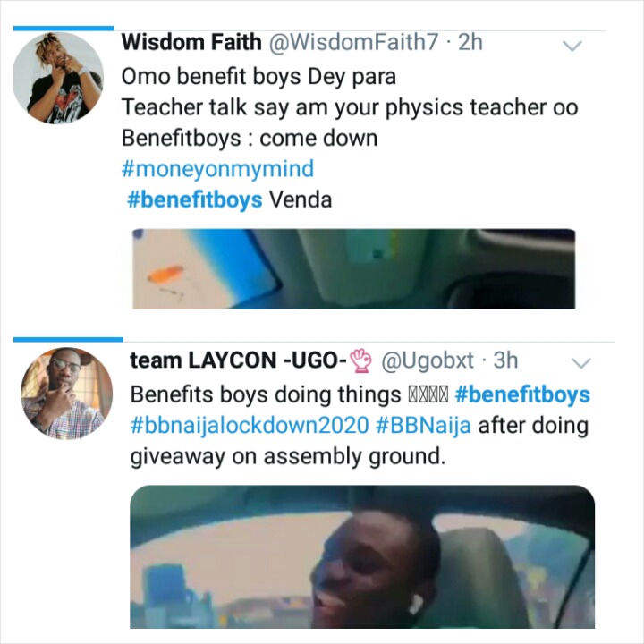Image resolution: width=644 pixels, height=644 pixels.
Task: Open the #bbnaijalockdown2020 hashtag
Action: (x=250, y=425)
